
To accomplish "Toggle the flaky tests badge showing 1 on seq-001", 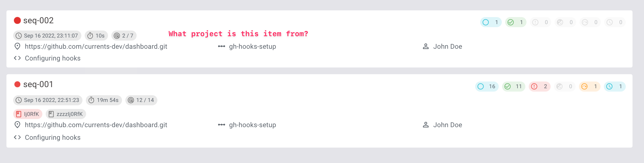I will pos(589,86).
